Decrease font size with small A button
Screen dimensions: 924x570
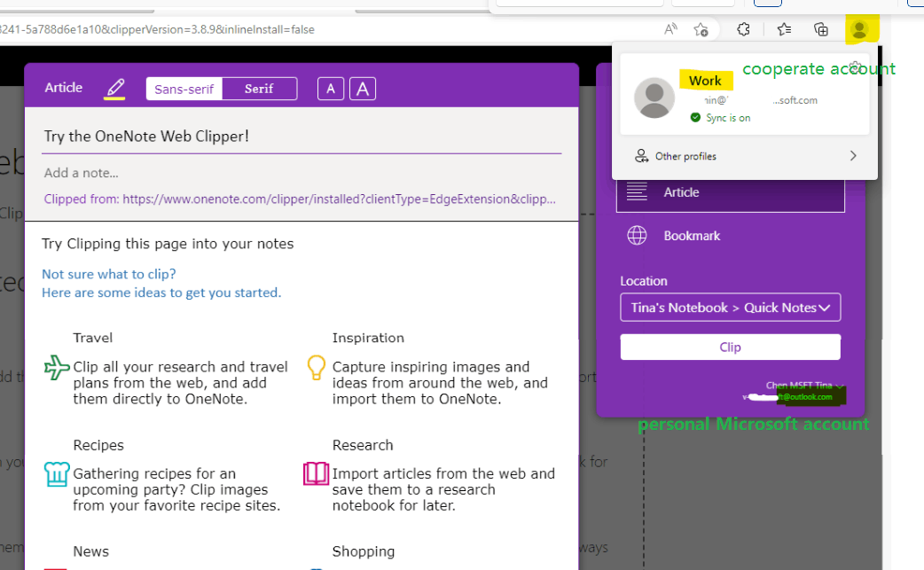[331, 89]
